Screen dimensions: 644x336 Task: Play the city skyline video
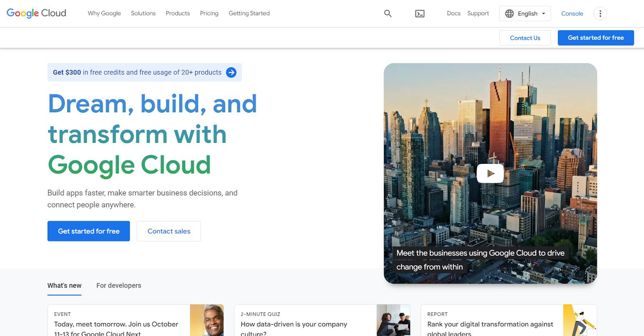tap(490, 173)
